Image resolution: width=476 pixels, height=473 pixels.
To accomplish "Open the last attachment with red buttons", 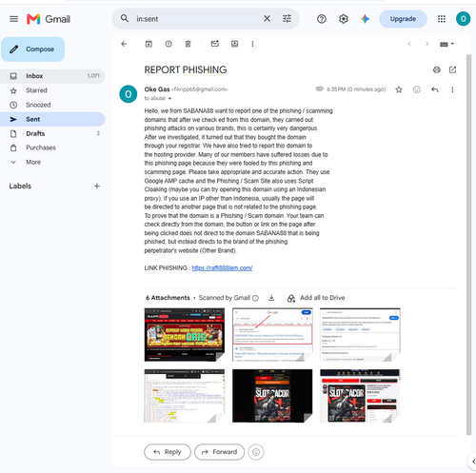I will pos(360,396).
